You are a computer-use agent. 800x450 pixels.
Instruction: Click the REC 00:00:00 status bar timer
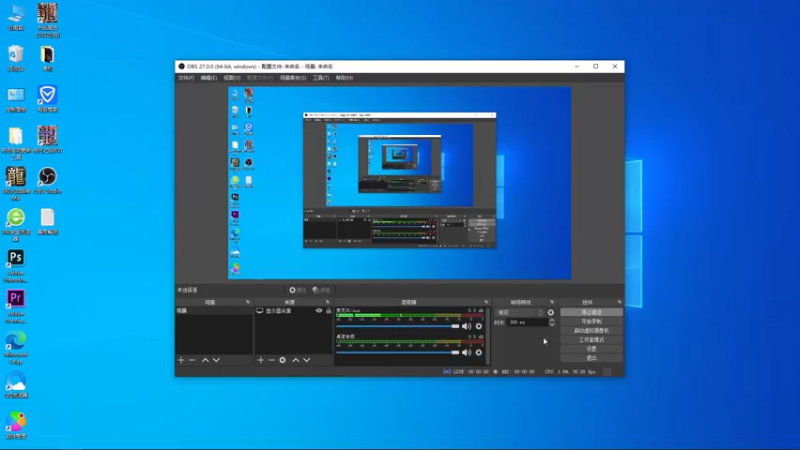pos(514,372)
